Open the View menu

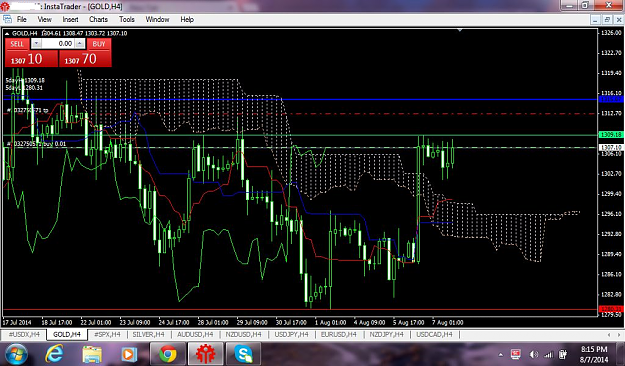click(x=44, y=20)
